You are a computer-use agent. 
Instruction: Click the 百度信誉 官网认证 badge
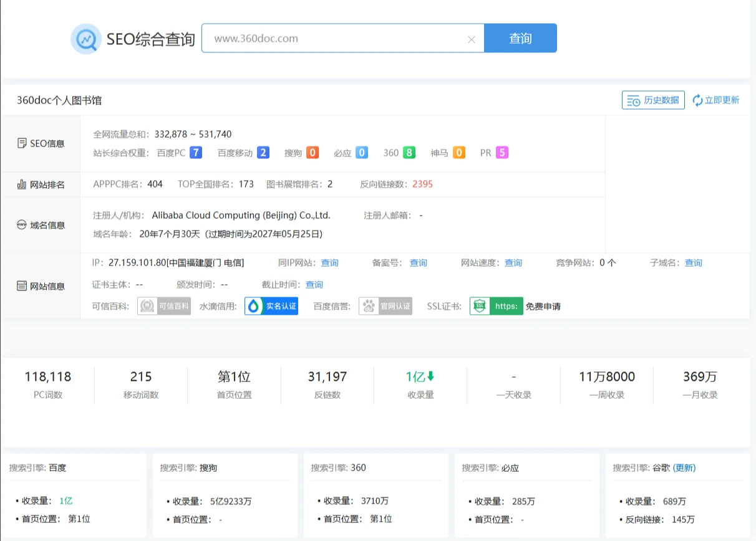click(385, 306)
